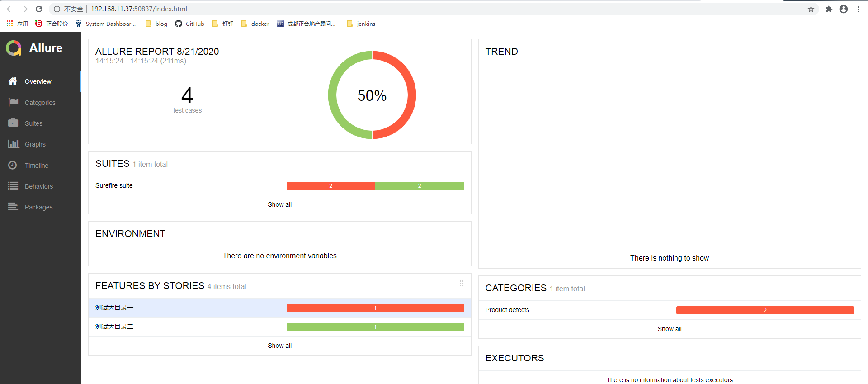Click the Categories flag icon

tap(13, 102)
